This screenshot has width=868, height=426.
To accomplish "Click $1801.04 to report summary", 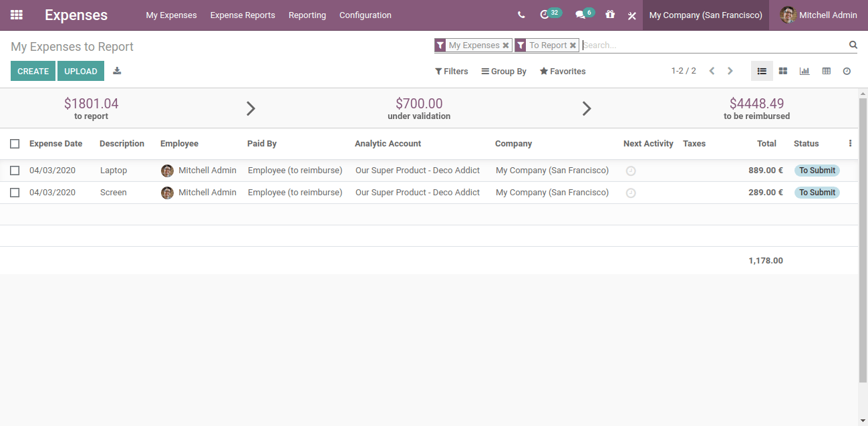I will pyautogui.click(x=92, y=108).
